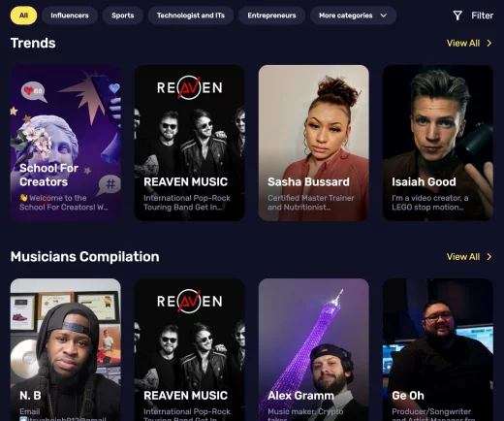Open the Ge Oh producer card
The height and width of the screenshot is (421, 504).
click(438, 350)
